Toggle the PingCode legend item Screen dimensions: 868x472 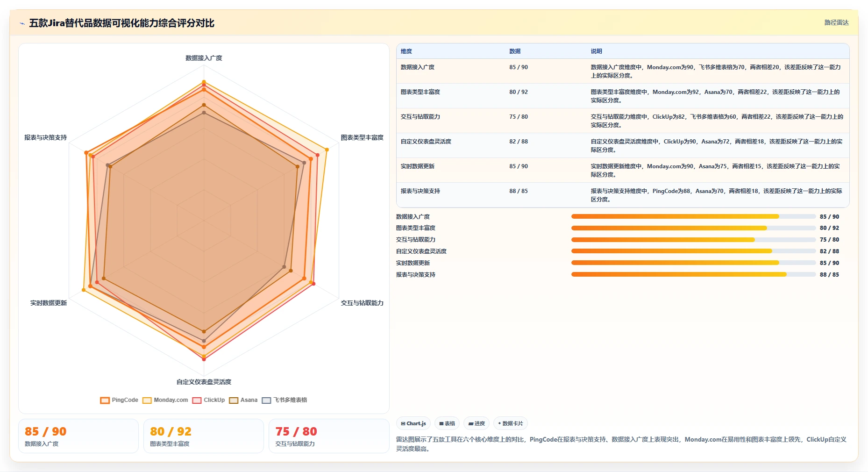119,400
